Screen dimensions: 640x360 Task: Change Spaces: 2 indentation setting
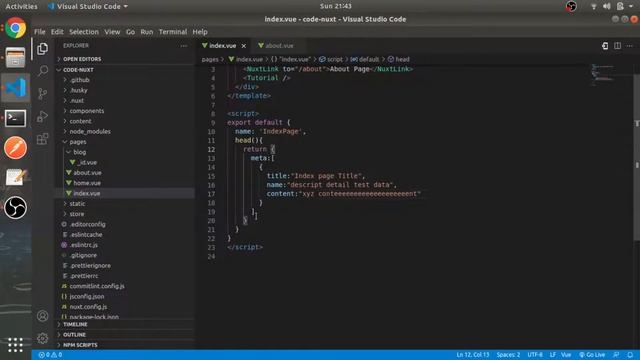coord(508,355)
